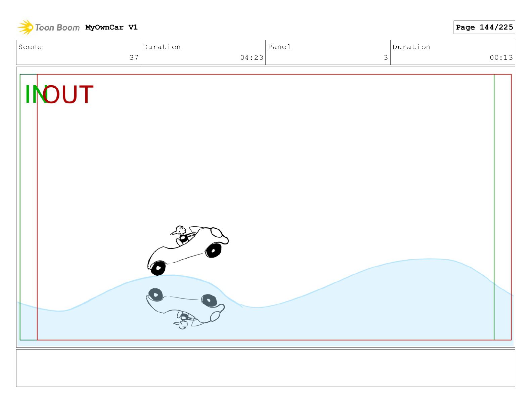Click the green IN camera label
Screen dimensions: 532x411
coord(34,94)
